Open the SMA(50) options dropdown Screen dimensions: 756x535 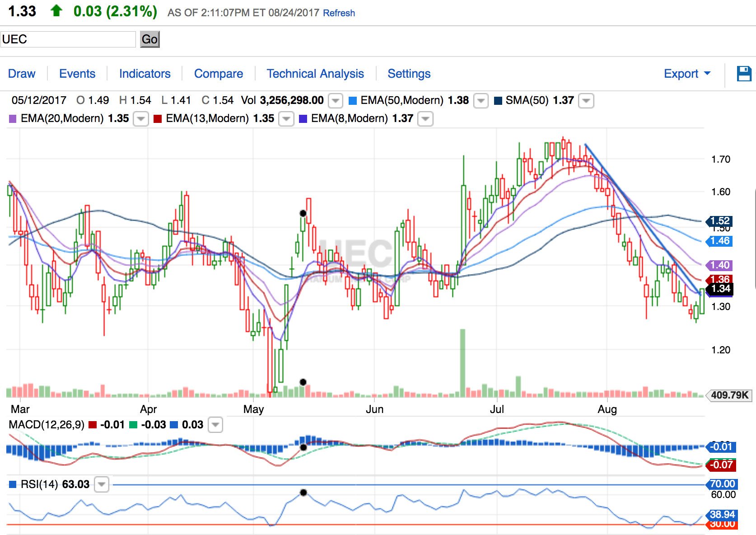pyautogui.click(x=586, y=101)
